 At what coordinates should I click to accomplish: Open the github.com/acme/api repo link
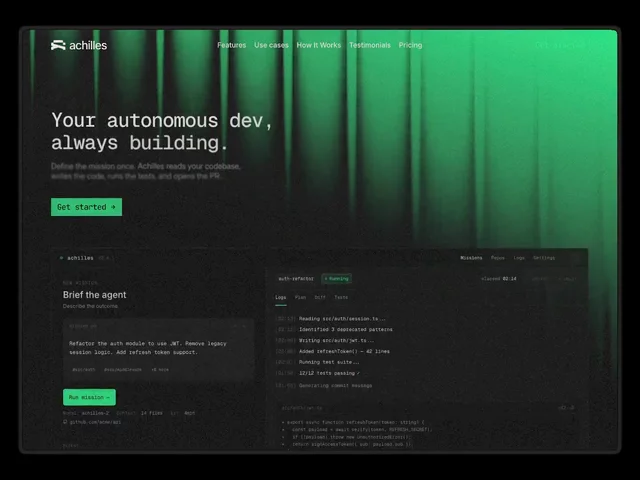[96, 422]
